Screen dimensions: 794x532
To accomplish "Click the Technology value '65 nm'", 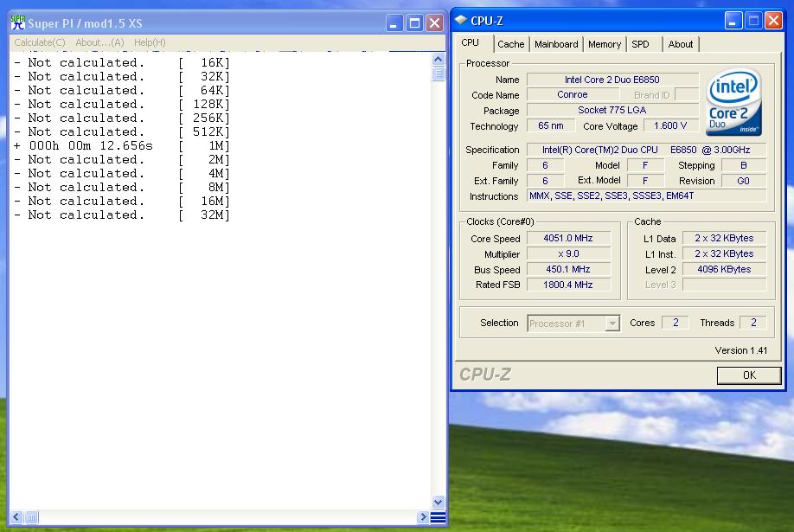I will coord(551,125).
